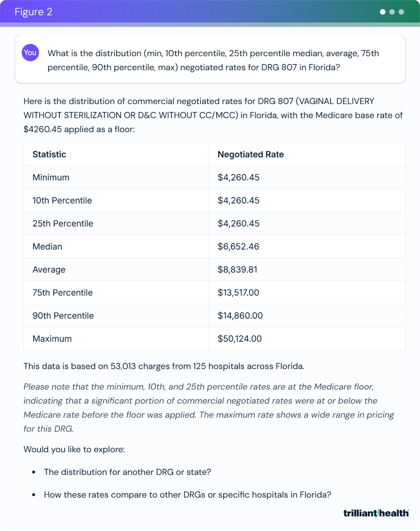Viewport: 420px width, 531px height.
Task: Click the 90th Percentile value $14,860.00
Action: click(x=240, y=316)
